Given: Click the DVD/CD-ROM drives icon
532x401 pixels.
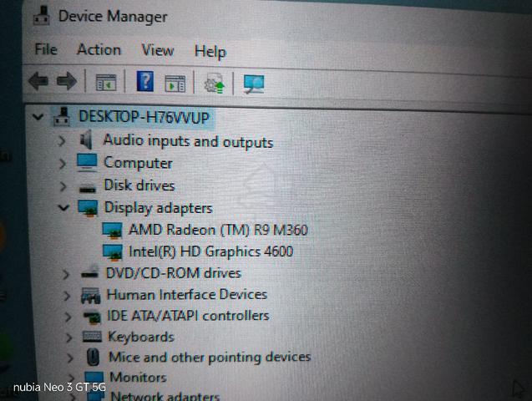Looking at the screenshot, I should click(x=90, y=272).
